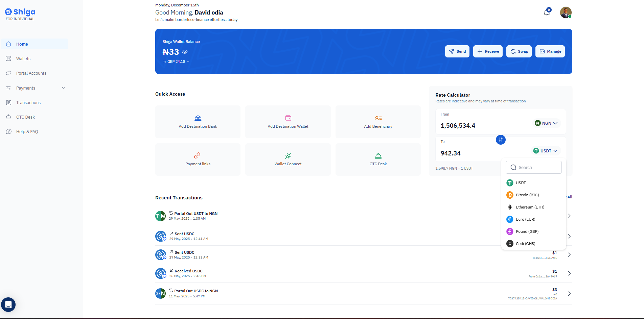Expand the GBP 24.18 equivalent chevron

tap(188, 62)
